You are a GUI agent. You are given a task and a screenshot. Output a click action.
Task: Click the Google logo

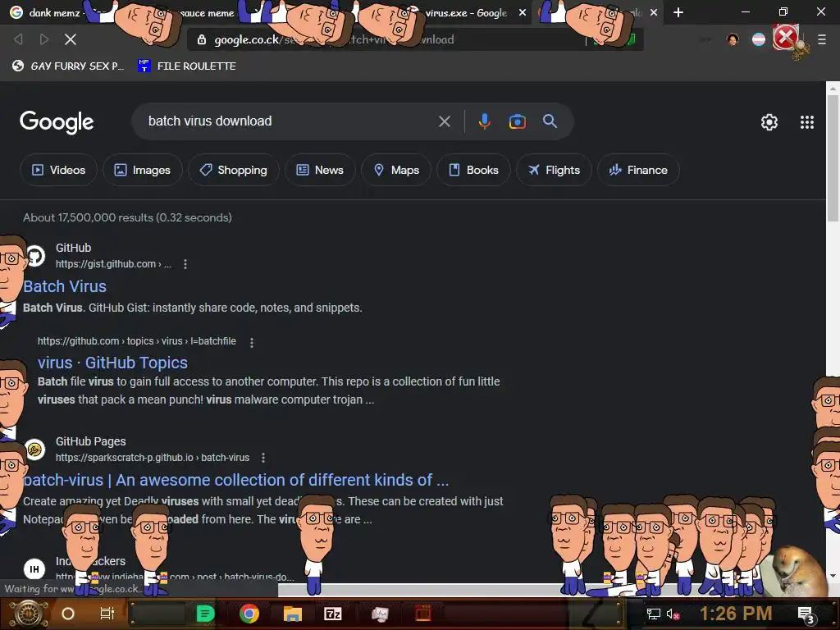[x=57, y=122]
